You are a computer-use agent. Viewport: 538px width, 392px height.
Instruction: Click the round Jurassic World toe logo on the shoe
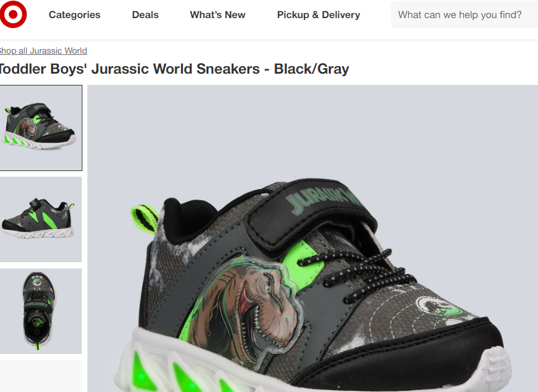point(439,306)
